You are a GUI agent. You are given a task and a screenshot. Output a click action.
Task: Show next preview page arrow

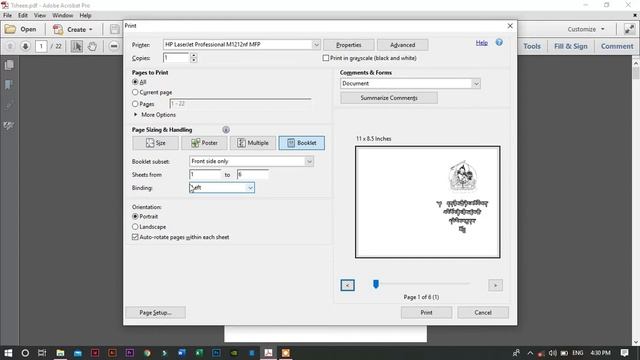point(495,285)
